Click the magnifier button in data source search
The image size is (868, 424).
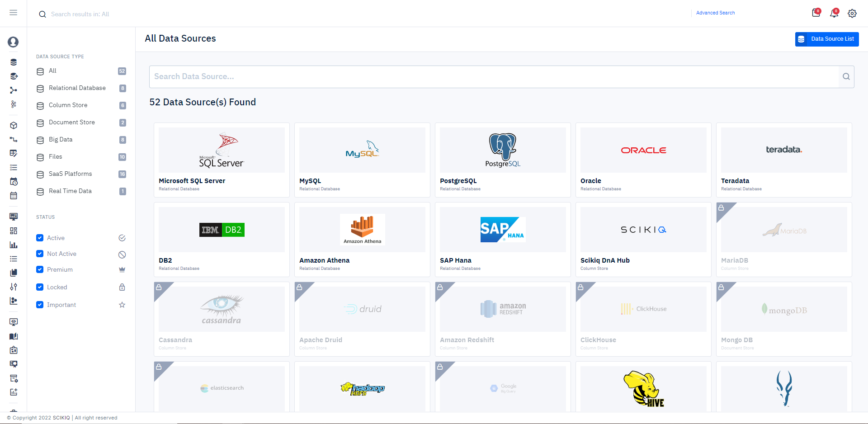pos(846,77)
